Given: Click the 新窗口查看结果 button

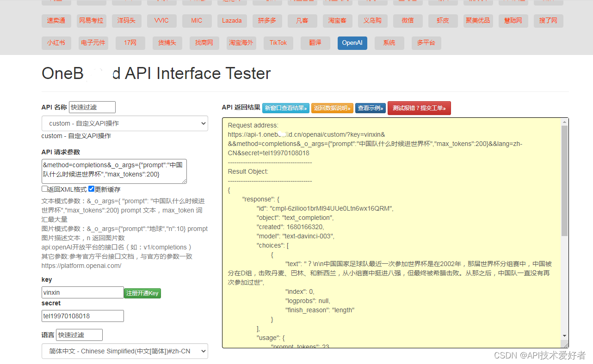Looking at the screenshot, I should coord(286,108).
